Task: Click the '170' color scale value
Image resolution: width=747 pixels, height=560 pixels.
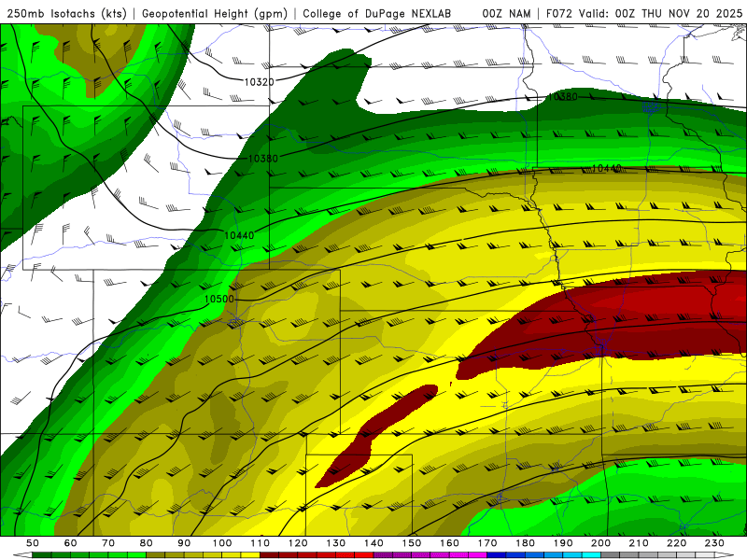Action: click(487, 543)
